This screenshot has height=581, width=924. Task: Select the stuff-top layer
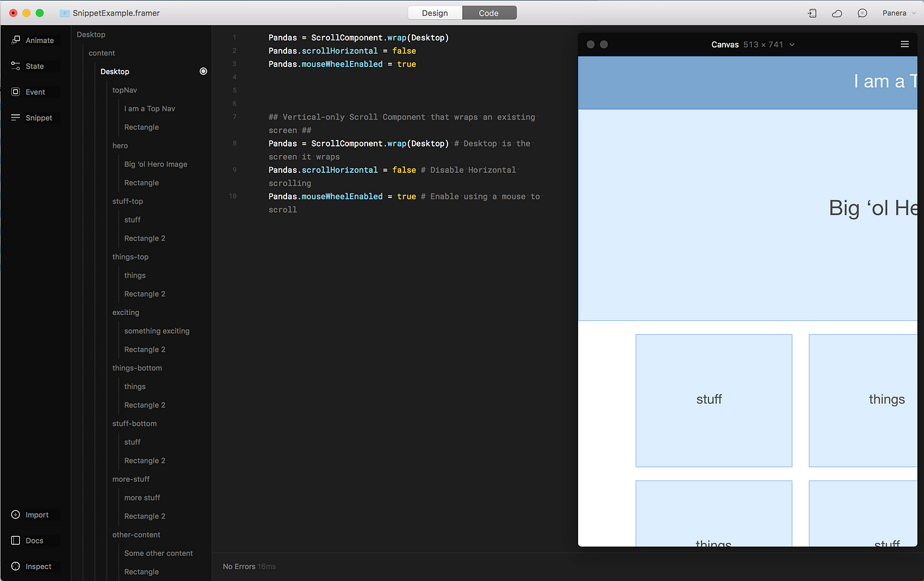coord(127,201)
